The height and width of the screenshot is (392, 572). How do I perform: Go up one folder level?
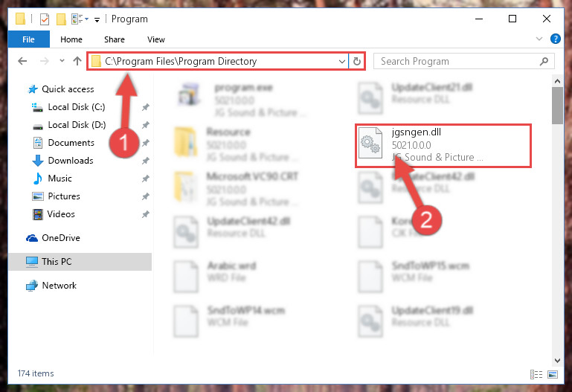[77, 61]
